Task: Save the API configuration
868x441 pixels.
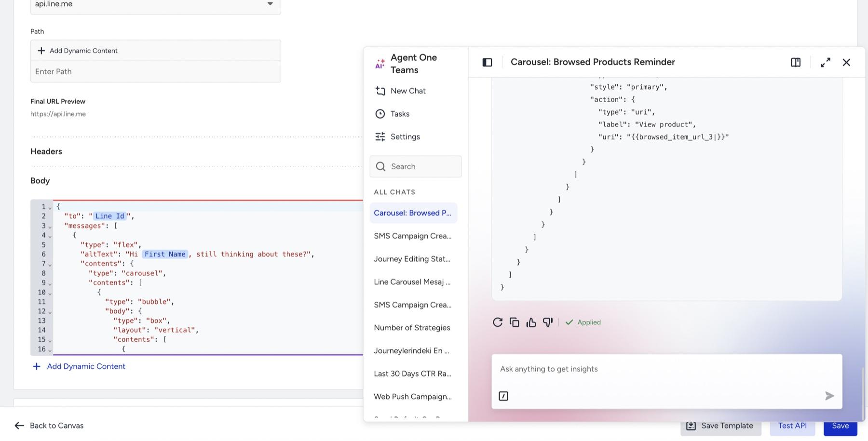Action: (840, 426)
